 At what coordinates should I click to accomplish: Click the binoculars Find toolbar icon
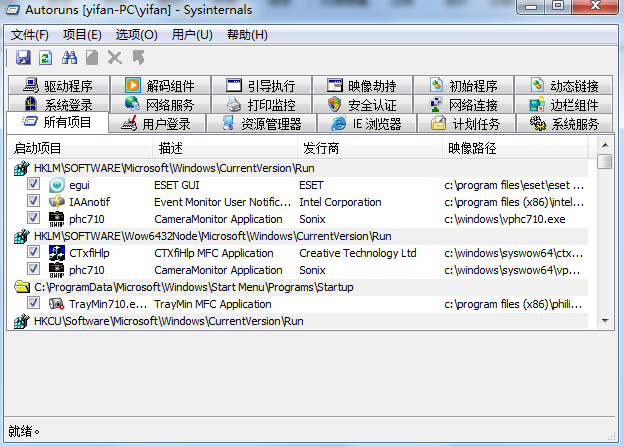point(69,58)
